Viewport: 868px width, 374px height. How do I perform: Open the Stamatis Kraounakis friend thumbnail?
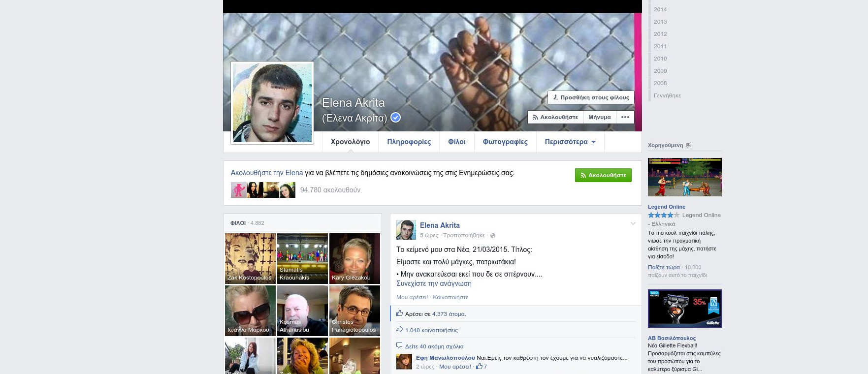coord(302,258)
